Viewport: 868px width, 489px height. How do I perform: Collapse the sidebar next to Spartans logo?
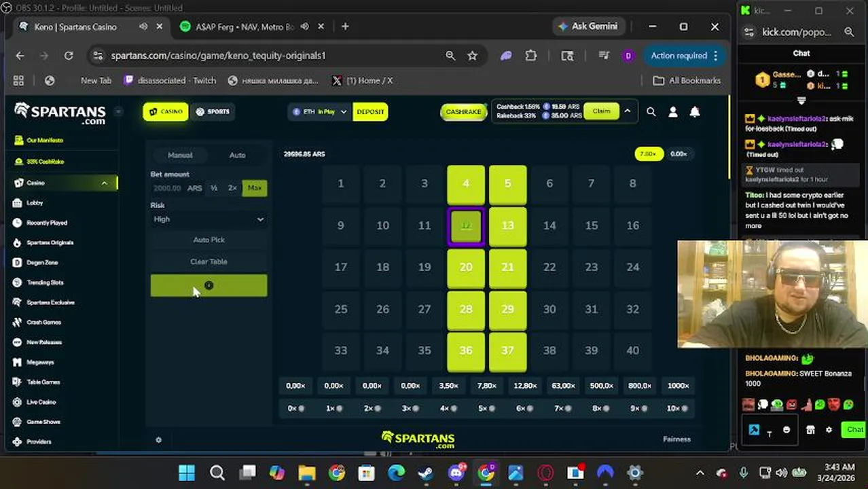(x=118, y=111)
